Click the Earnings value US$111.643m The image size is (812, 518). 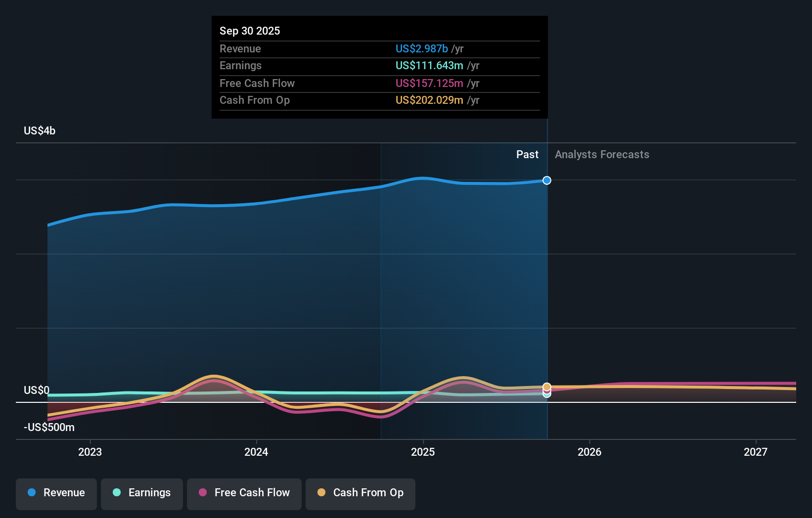[x=429, y=65]
